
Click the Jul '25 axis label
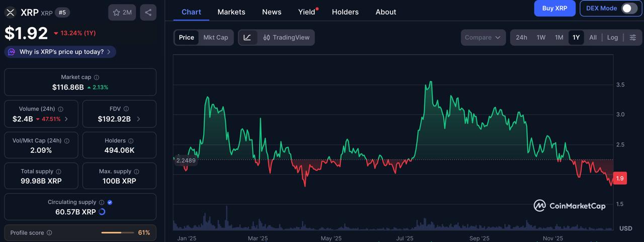[x=405, y=238]
